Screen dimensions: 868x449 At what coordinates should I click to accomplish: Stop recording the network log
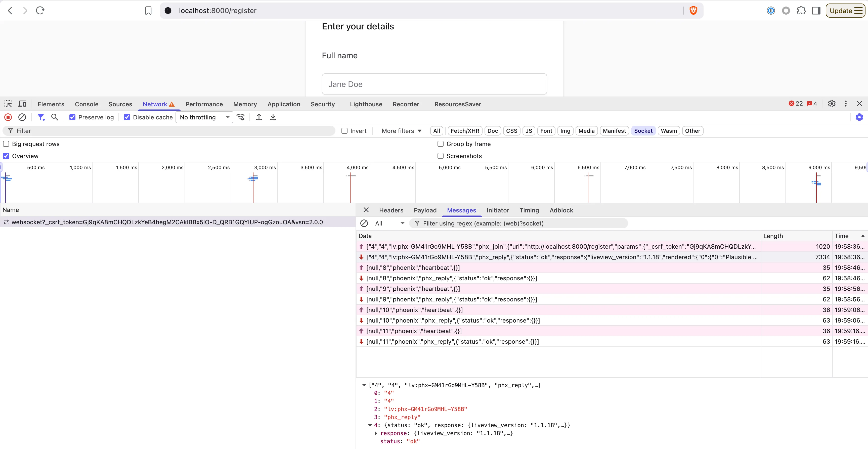[8, 117]
